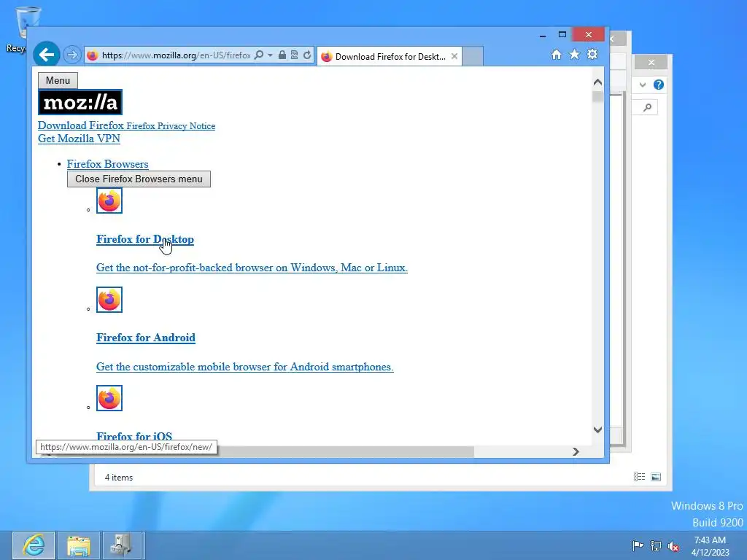The width and height of the screenshot is (747, 560).
Task: Click the horizontal scrollbar thumb
Action: 345,451
